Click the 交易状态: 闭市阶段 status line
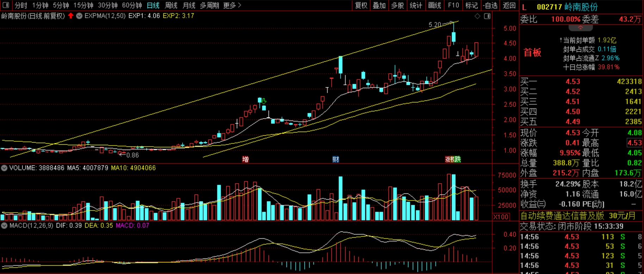The image size is (644, 274). pyautogui.click(x=572, y=226)
